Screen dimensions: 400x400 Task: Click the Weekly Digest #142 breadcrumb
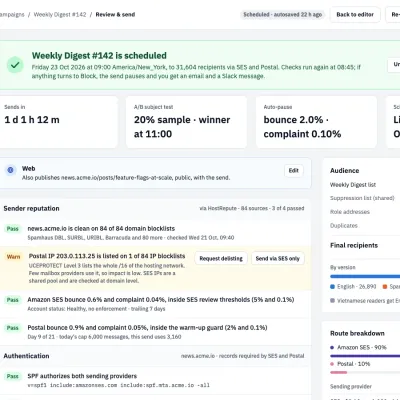(60, 15)
